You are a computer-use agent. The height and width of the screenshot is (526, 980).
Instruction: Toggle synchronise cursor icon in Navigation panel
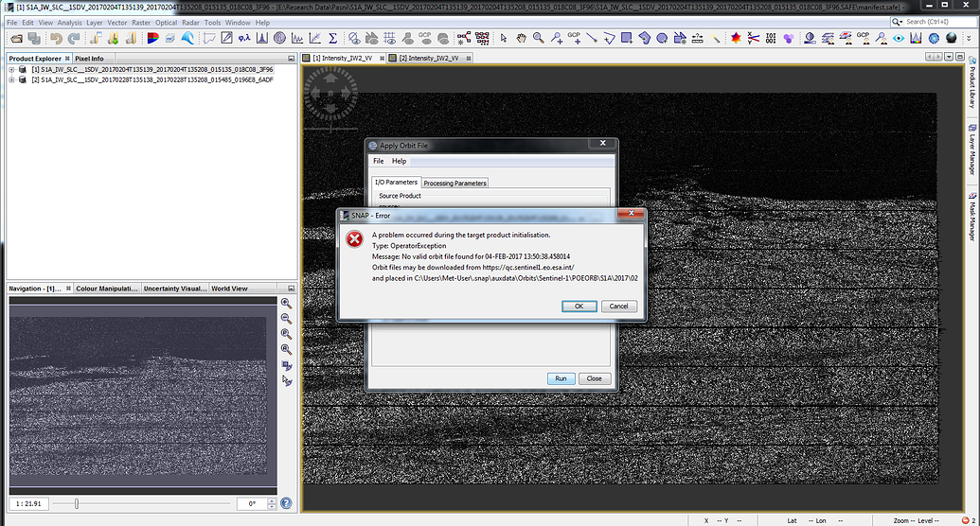[286, 381]
